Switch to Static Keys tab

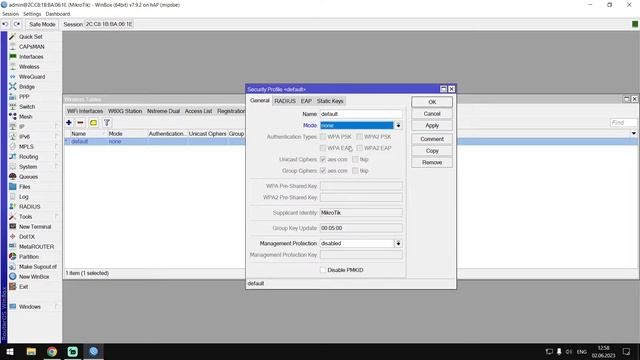click(330, 101)
